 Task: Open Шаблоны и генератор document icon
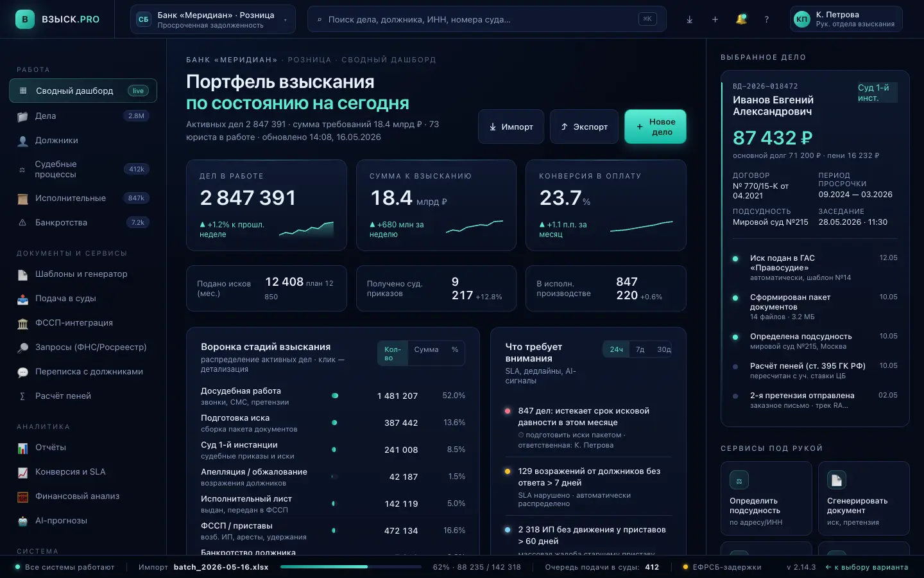pos(23,274)
